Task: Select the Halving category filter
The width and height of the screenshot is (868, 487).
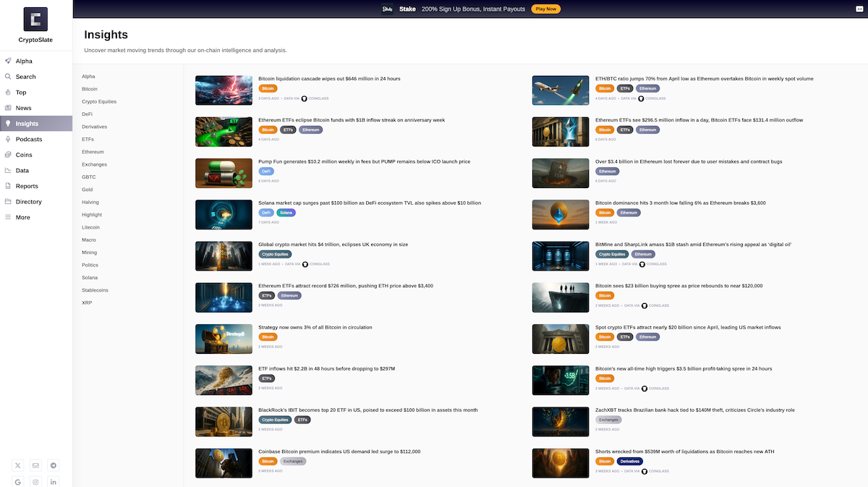Action: pyautogui.click(x=90, y=202)
